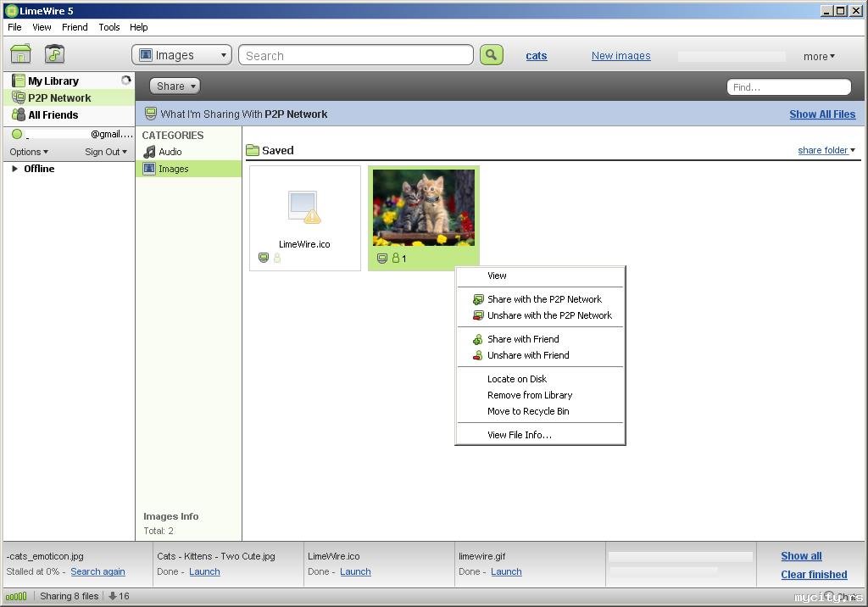Click the downloads arrow icon in status bar
This screenshot has width=868, height=607.
[113, 596]
